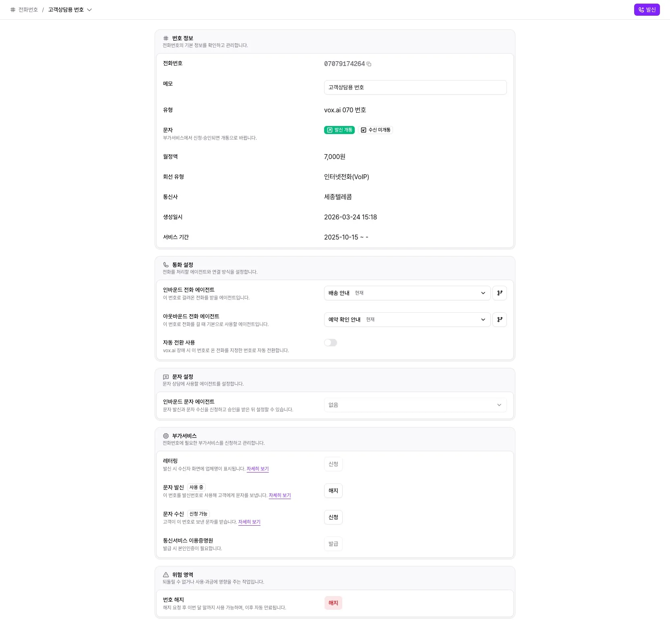Click the purple 발신 call button
The height and width of the screenshot is (644, 670).
[x=647, y=10]
